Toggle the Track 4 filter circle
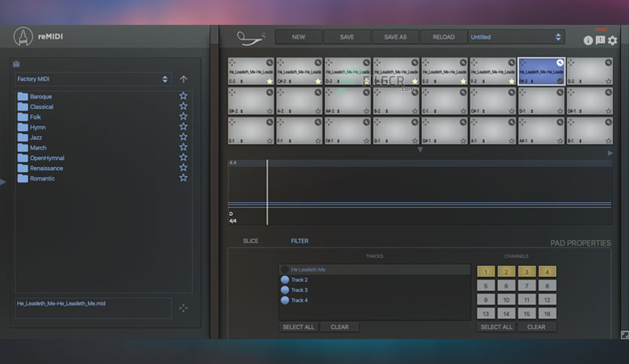Screen dimensions: 629x364 [x=285, y=300]
